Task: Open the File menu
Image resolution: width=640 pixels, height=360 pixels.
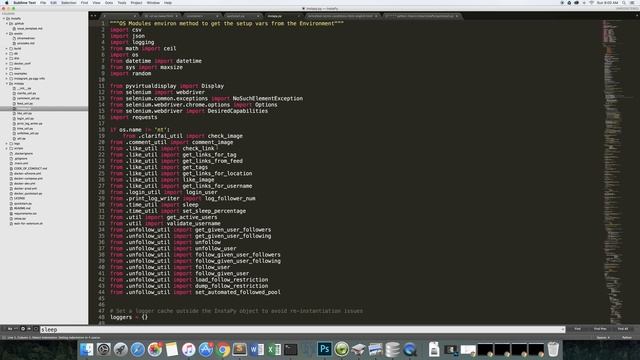Action: (x=43, y=2)
